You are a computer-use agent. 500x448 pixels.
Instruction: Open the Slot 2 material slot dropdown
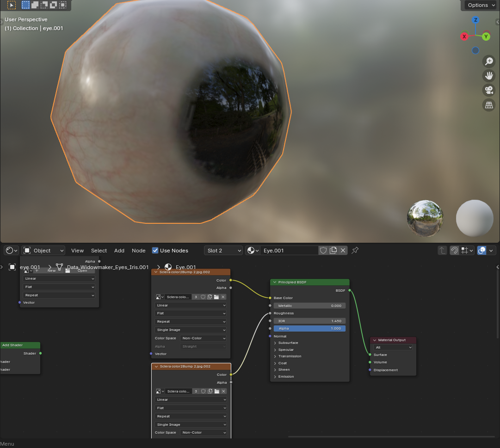(223, 251)
